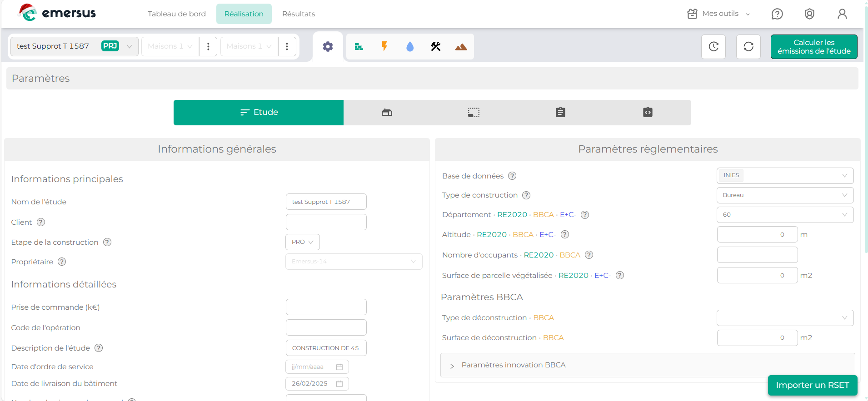Open options menu for second Maisons 1

[287, 46]
